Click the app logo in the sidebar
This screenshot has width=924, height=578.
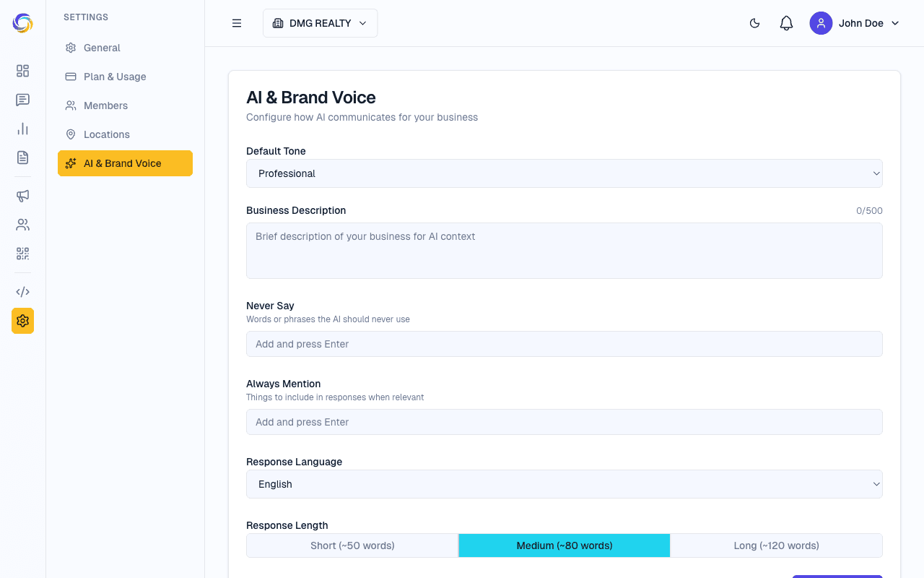22,23
